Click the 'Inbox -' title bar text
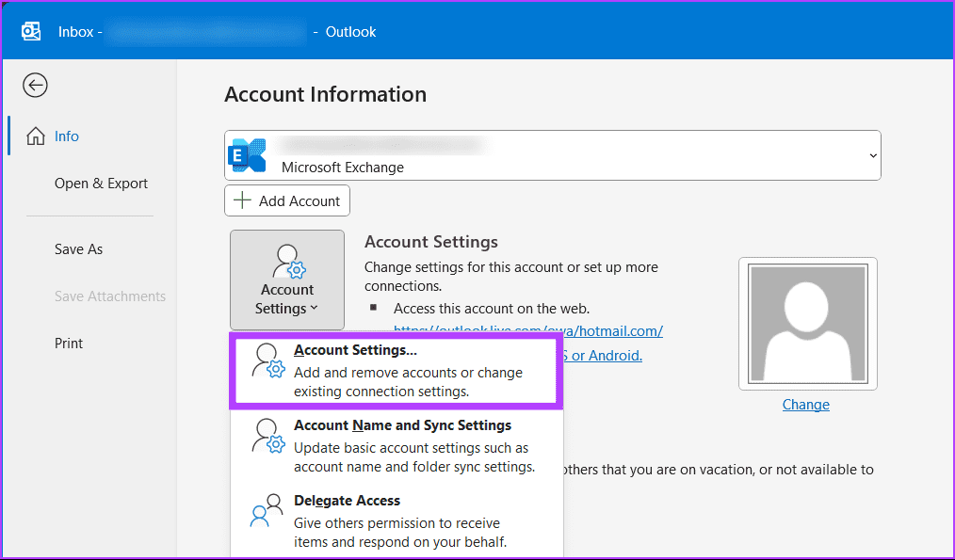955x560 pixels. pos(80,32)
